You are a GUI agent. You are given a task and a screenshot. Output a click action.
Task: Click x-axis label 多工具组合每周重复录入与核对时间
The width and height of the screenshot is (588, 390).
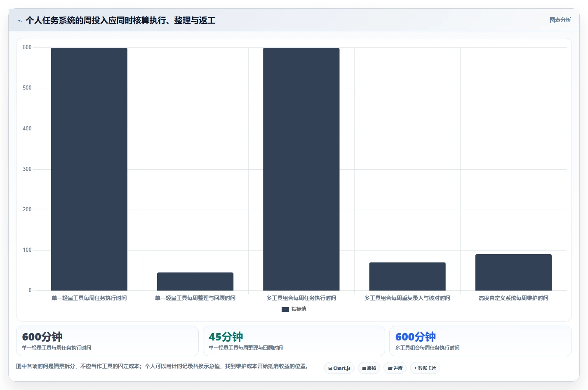407,298
